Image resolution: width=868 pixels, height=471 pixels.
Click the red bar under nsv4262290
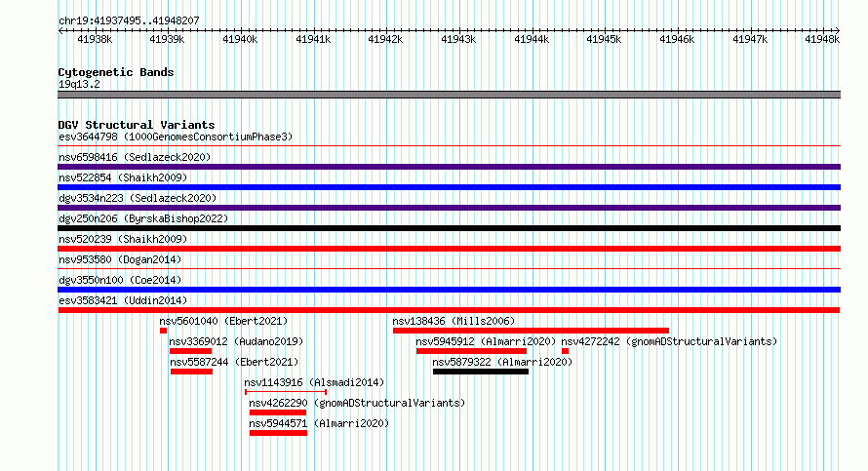278,412
